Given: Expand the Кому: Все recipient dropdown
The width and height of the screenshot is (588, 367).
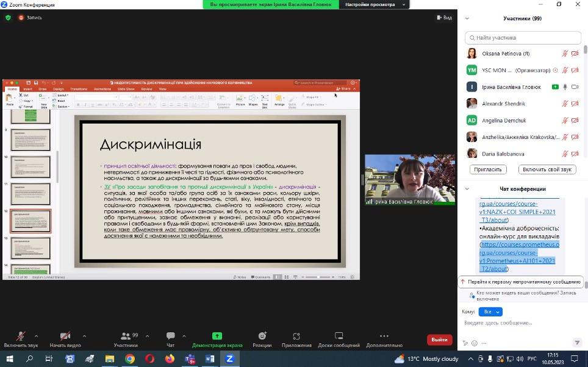Looking at the screenshot, I should 490,312.
